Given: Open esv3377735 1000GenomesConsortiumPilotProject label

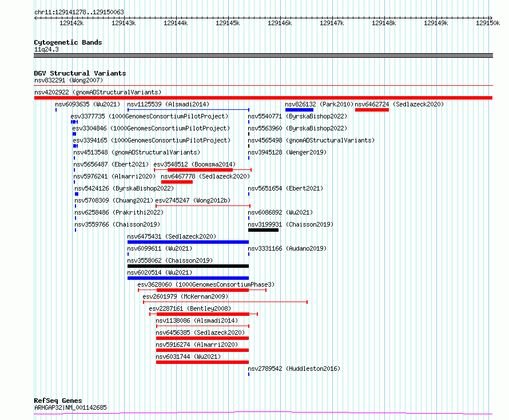Looking at the screenshot, I should click(x=149, y=116).
